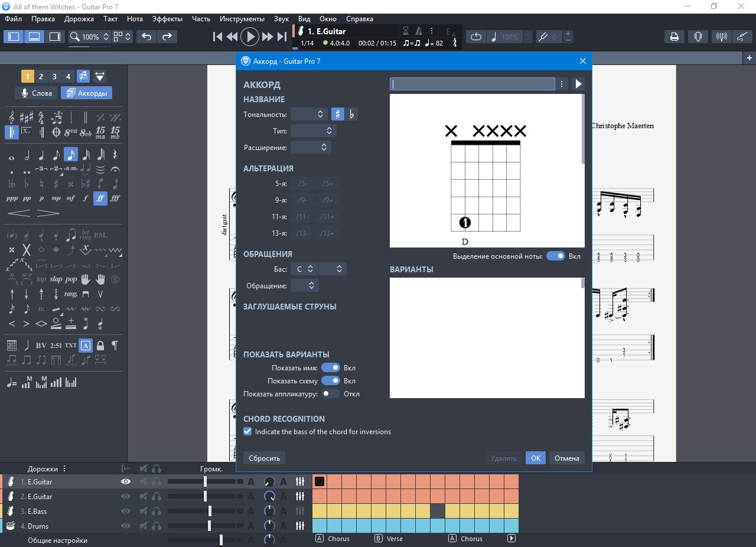The width and height of the screenshot is (756, 547).
Task: Preview the chord with the play button
Action: 578,84
